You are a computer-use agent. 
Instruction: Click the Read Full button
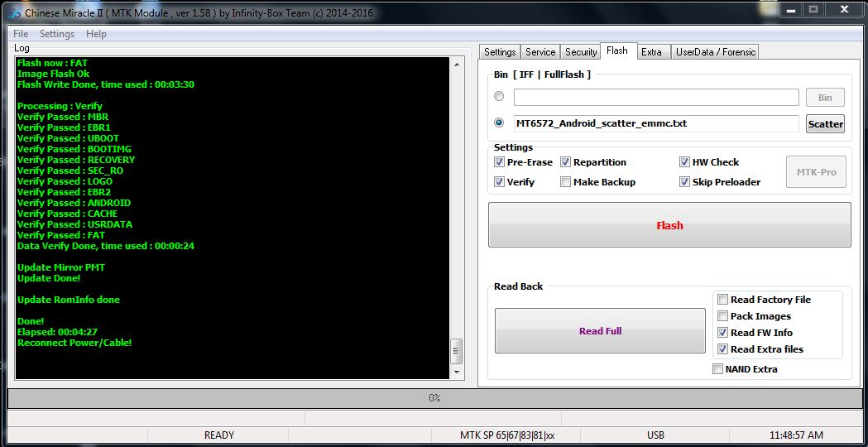pos(600,331)
